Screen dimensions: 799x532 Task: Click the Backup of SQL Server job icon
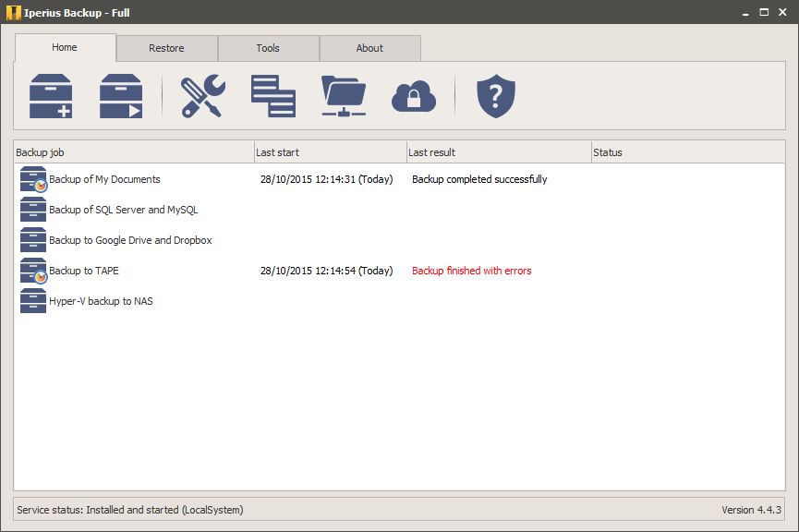pos(33,210)
